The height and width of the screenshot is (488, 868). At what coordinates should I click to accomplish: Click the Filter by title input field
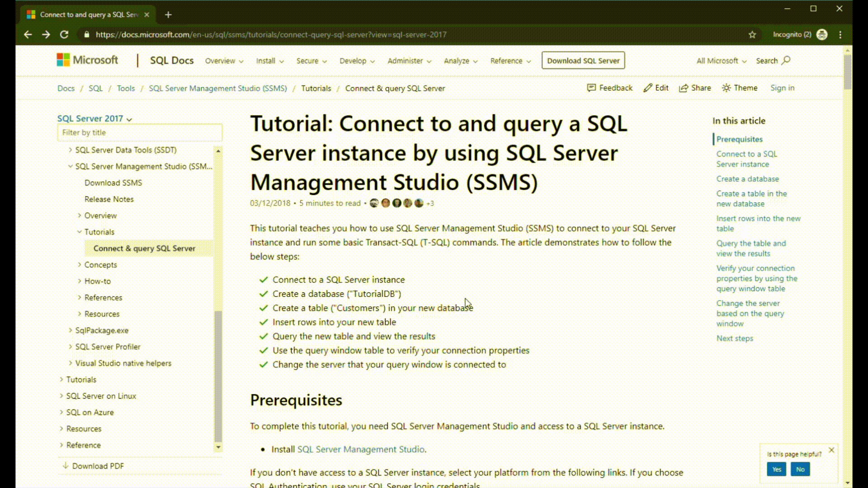140,131
